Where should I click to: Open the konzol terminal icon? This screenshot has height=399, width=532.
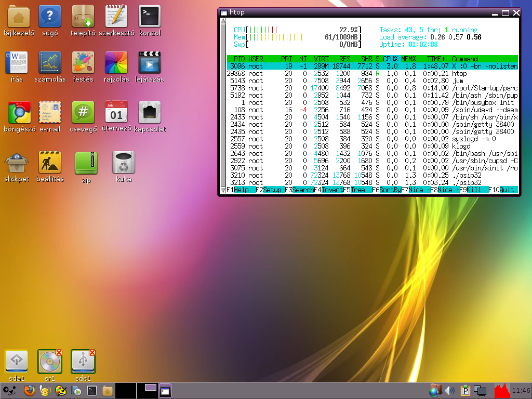149,16
